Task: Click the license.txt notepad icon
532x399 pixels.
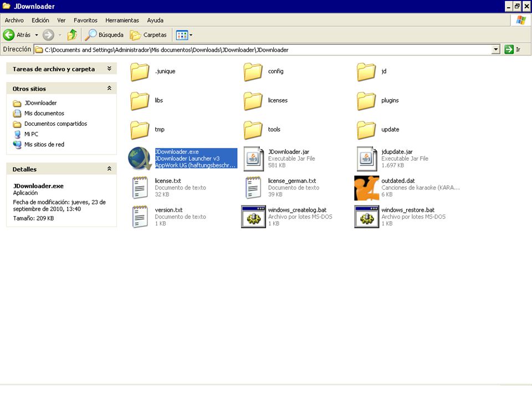Action: [140, 187]
